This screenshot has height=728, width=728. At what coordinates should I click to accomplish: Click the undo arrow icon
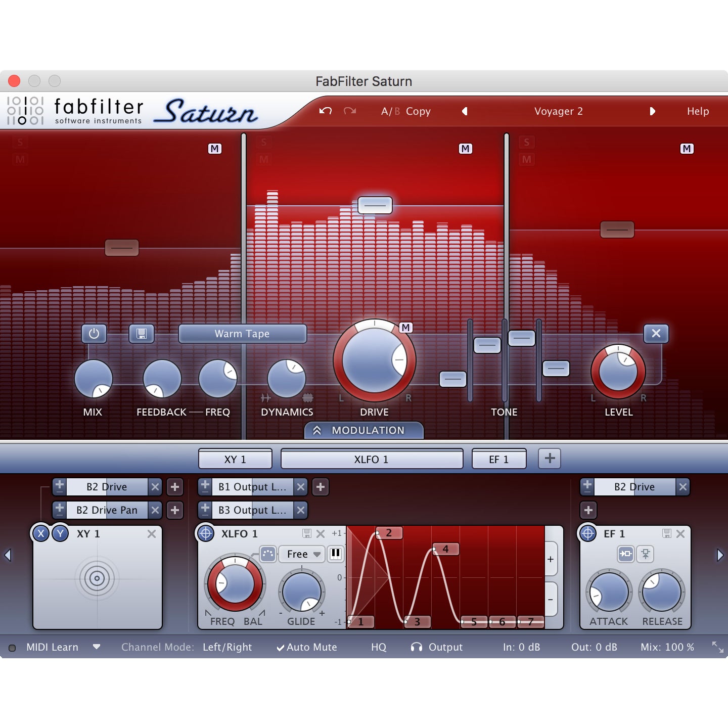[x=326, y=111]
